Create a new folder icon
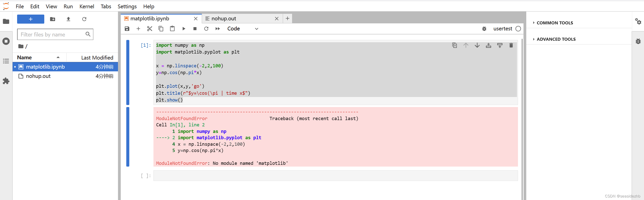 tap(53, 19)
